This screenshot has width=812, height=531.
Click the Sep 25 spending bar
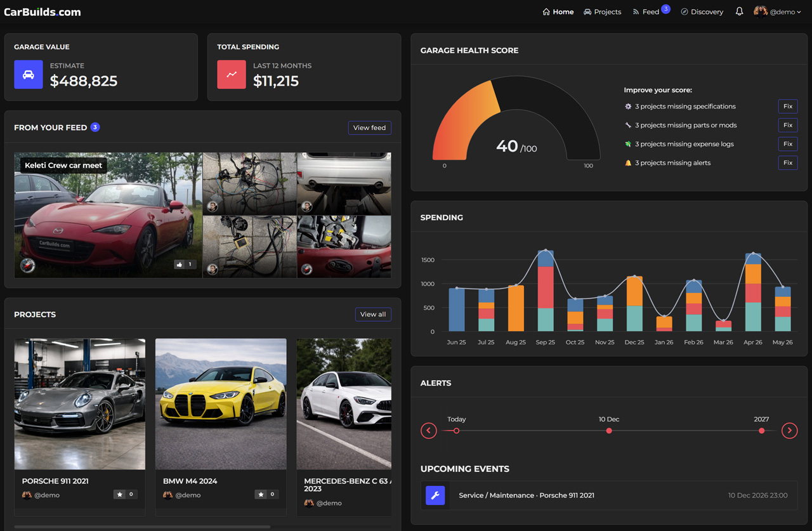pyautogui.click(x=546, y=291)
